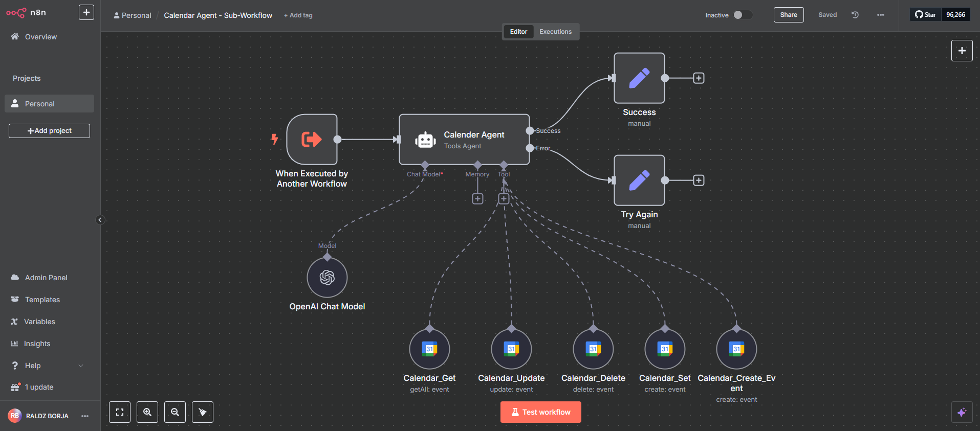Select the Calendar_Delete node
The height and width of the screenshot is (431, 980).
pos(593,349)
